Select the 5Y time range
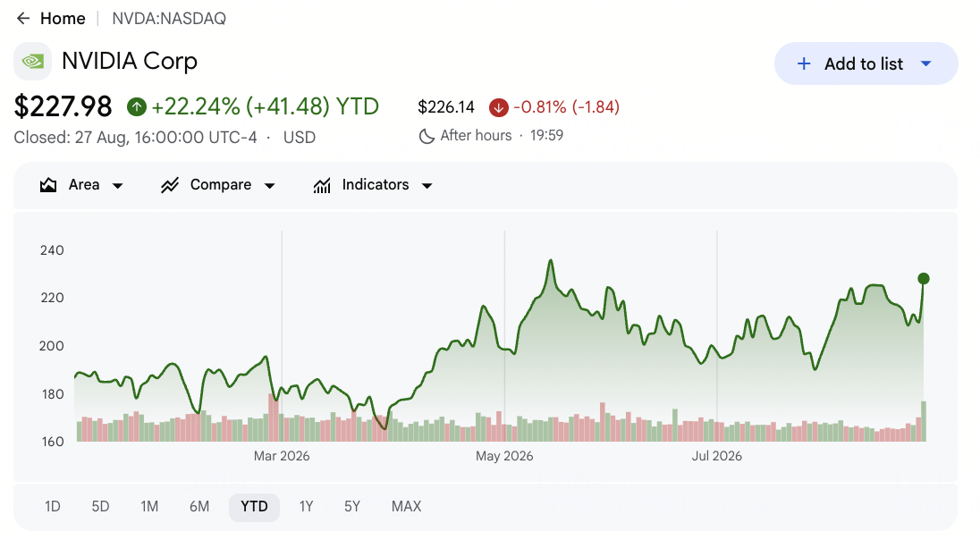The image size is (980, 540). [x=352, y=506]
